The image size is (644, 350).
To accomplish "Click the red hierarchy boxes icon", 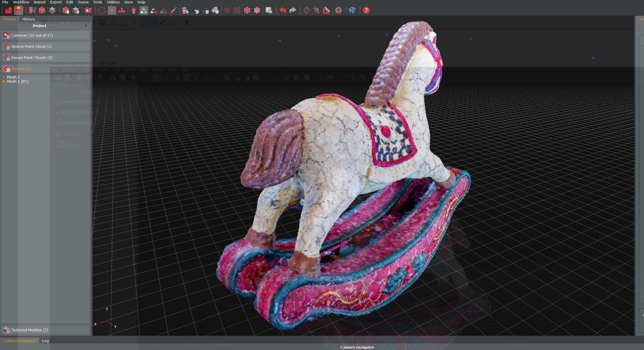I will [122, 10].
